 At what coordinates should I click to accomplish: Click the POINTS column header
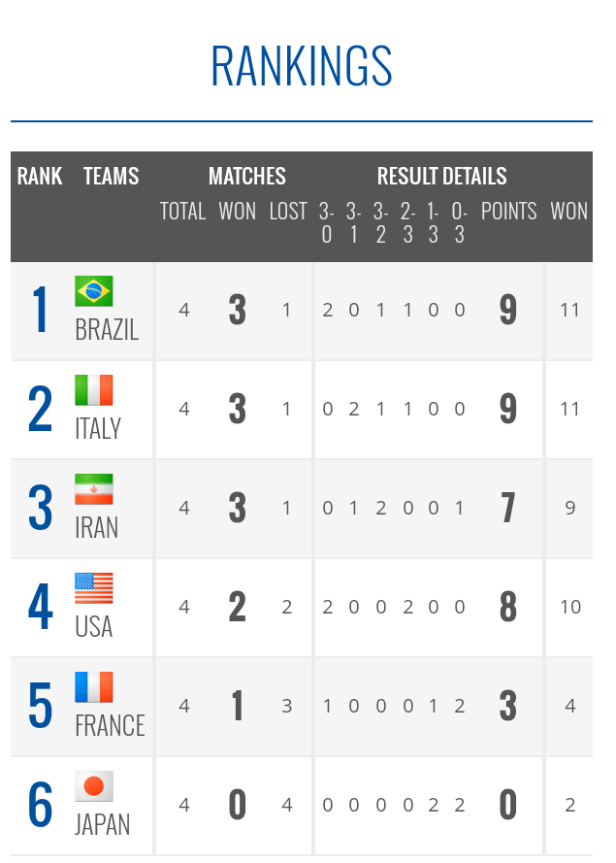coord(508,212)
